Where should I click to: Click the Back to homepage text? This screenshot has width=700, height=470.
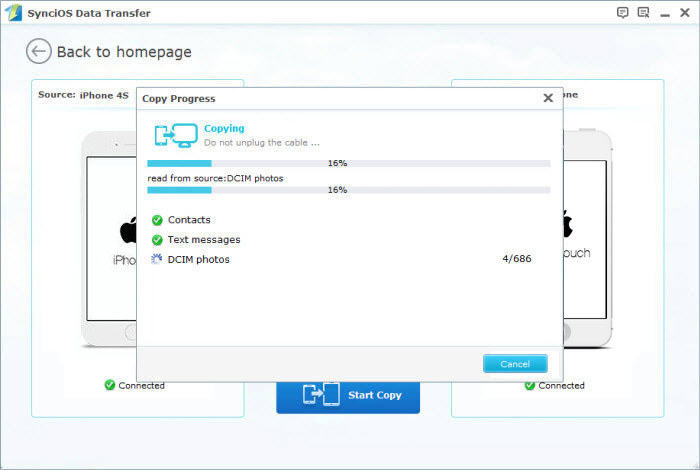click(x=124, y=52)
